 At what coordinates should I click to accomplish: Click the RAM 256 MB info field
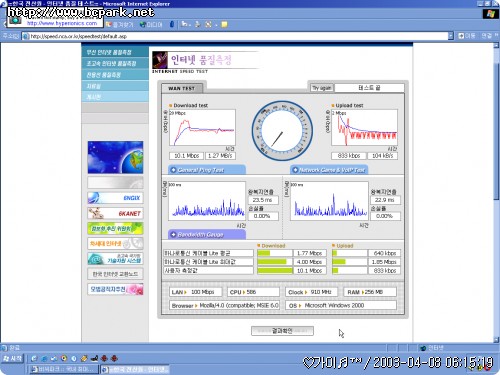point(370,292)
